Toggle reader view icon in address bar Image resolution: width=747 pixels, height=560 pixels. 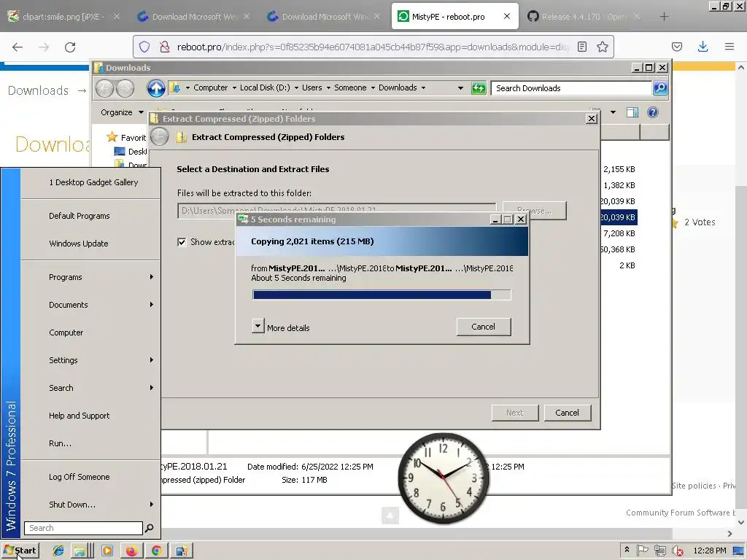coord(581,47)
